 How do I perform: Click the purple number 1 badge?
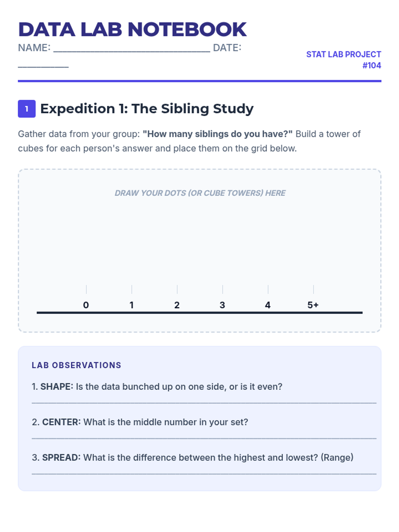[x=27, y=109]
